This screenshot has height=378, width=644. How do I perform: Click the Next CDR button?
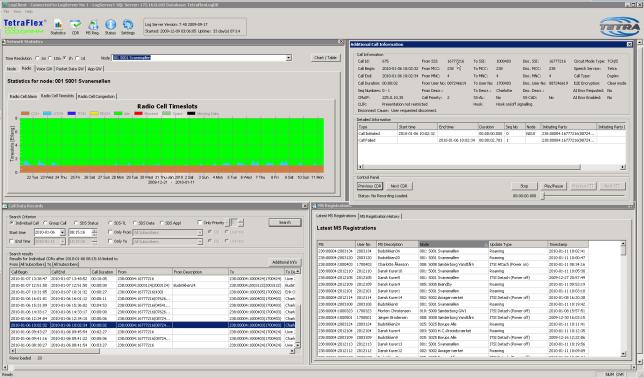point(398,186)
